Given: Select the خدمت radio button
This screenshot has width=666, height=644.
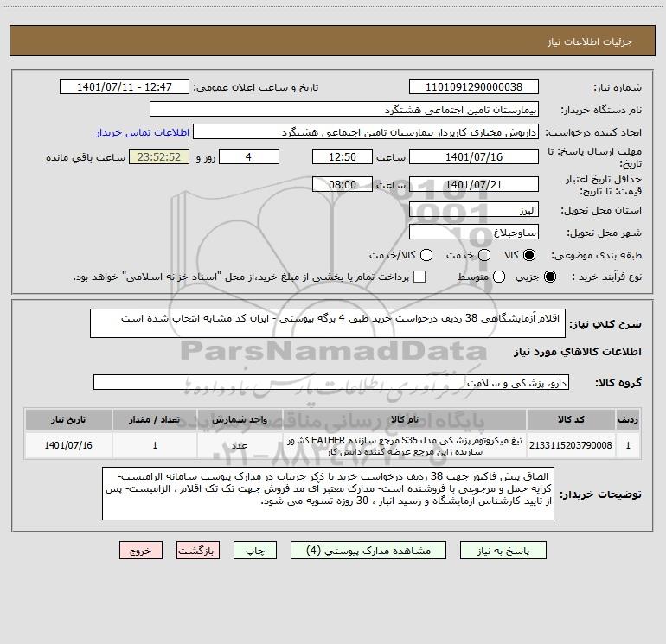Looking at the screenshot, I should (x=484, y=255).
